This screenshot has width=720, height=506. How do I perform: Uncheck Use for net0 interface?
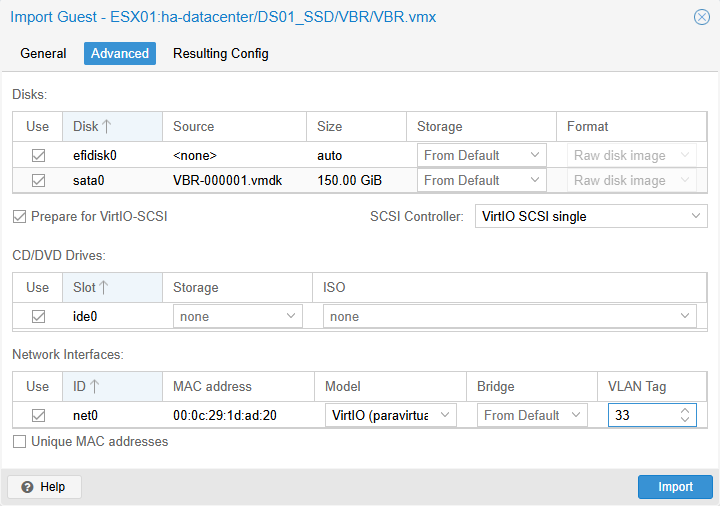point(38,416)
